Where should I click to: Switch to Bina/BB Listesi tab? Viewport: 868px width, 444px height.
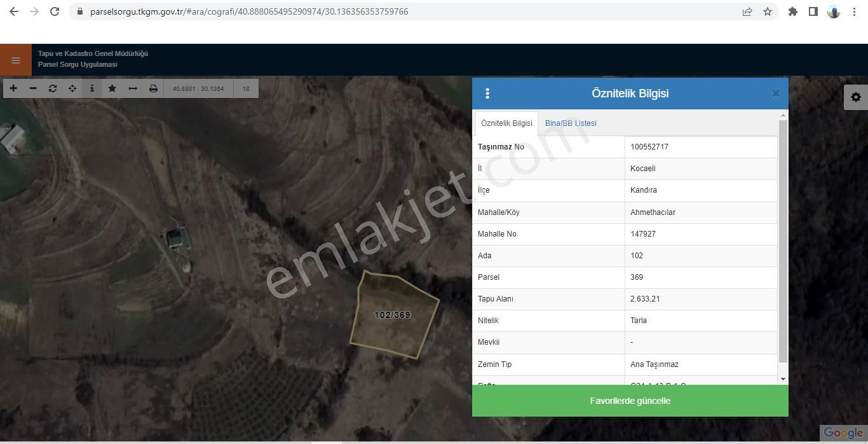pyautogui.click(x=570, y=123)
